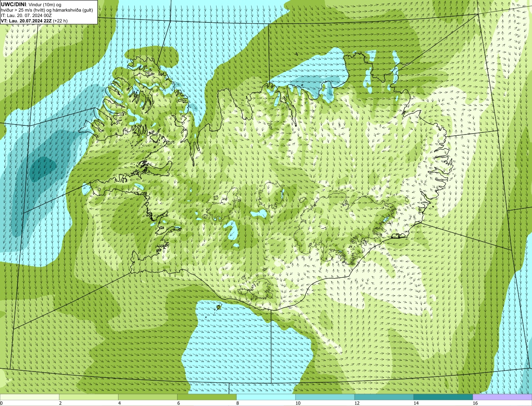
Task: Click the purple legend swatch above 16 m/s
Action: [502, 397]
